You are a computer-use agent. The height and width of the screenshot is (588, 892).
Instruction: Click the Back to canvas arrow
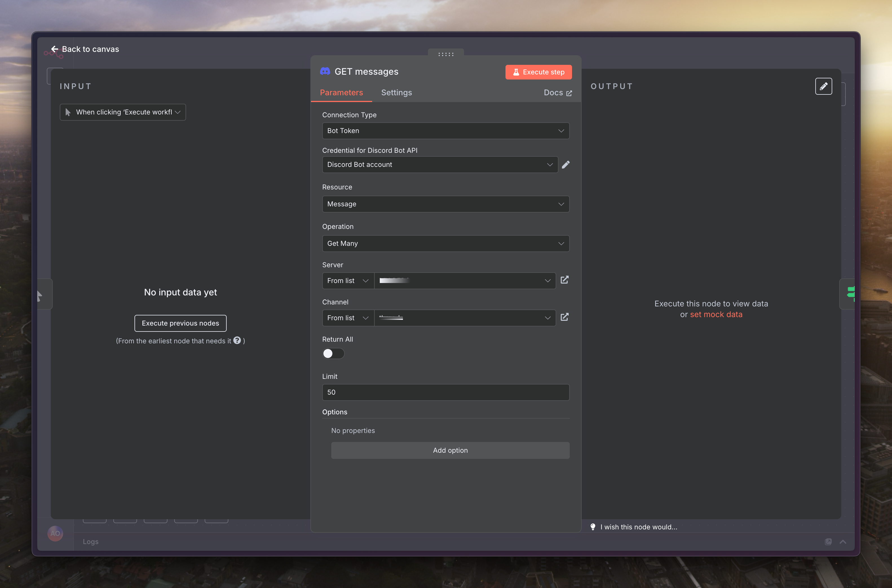(x=55, y=49)
